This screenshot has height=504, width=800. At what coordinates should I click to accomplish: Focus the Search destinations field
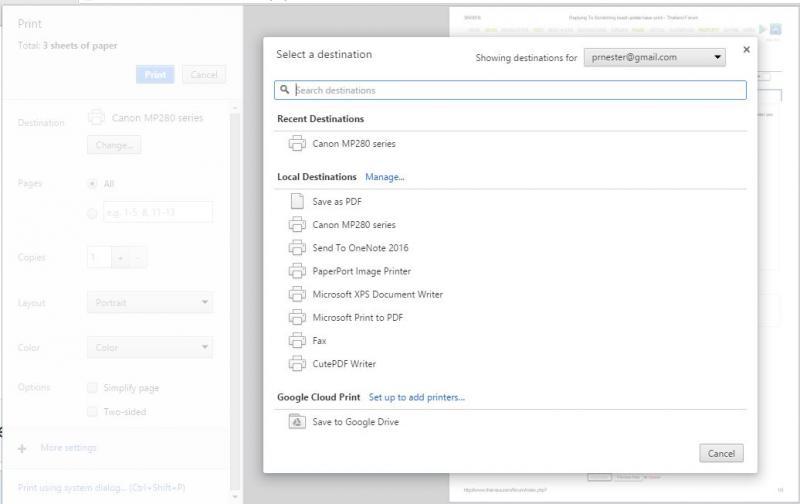coord(510,90)
